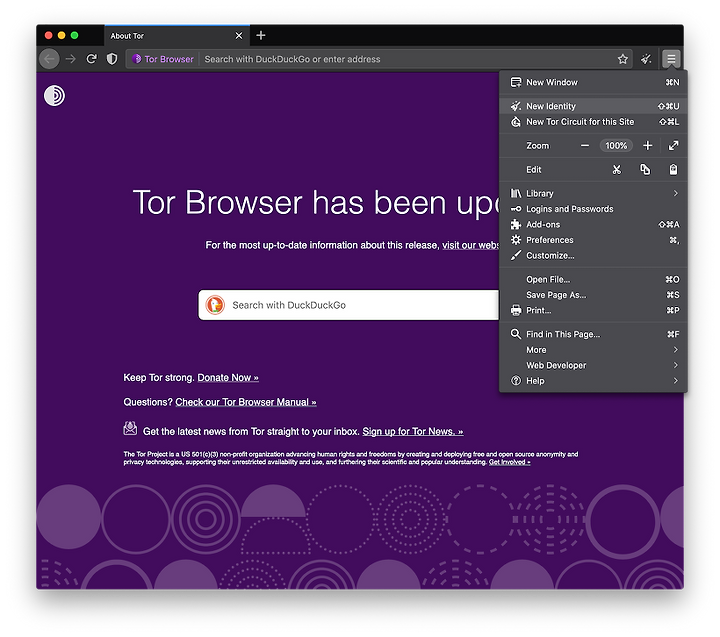720x637 pixels.
Task: Reload the current page
Action: pos(91,59)
